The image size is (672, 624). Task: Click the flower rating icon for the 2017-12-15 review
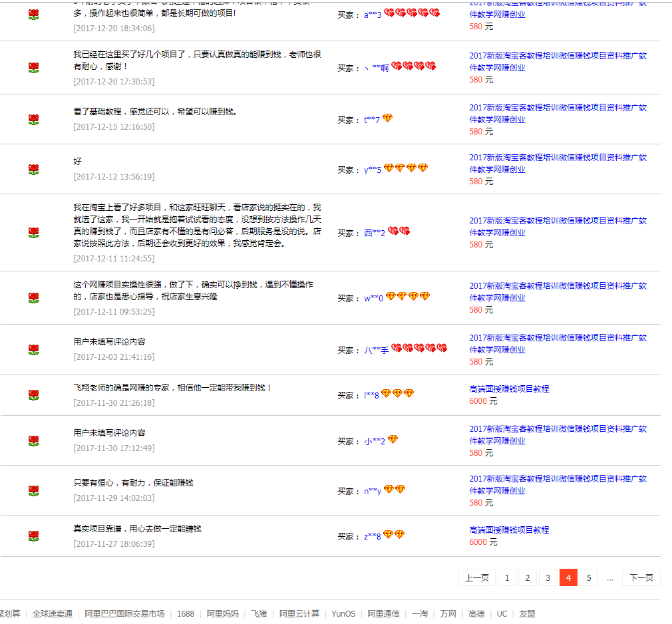34,120
